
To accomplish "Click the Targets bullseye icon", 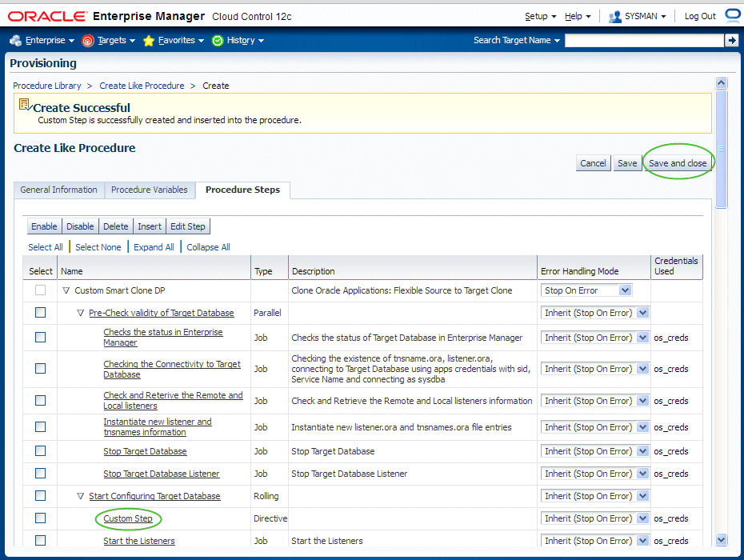I will [x=88, y=41].
